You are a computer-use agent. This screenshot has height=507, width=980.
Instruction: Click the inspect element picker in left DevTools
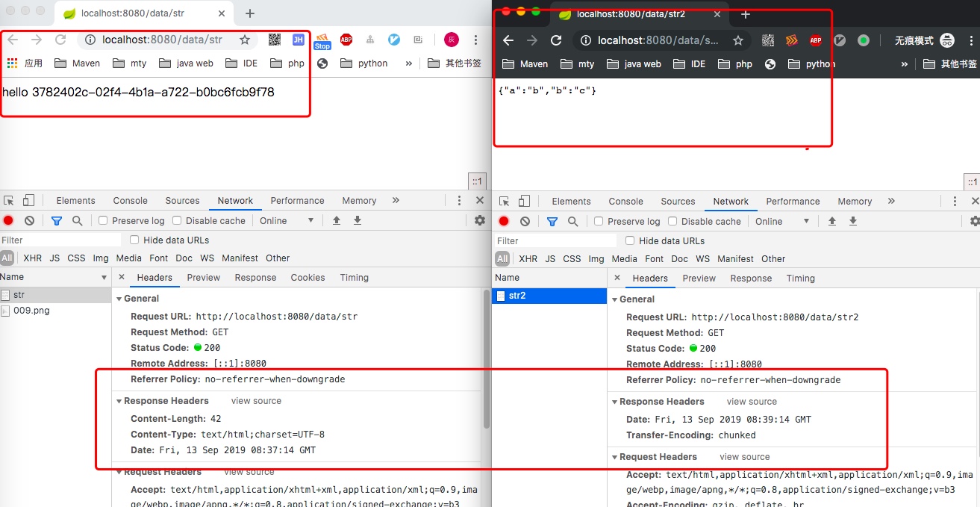click(9, 200)
